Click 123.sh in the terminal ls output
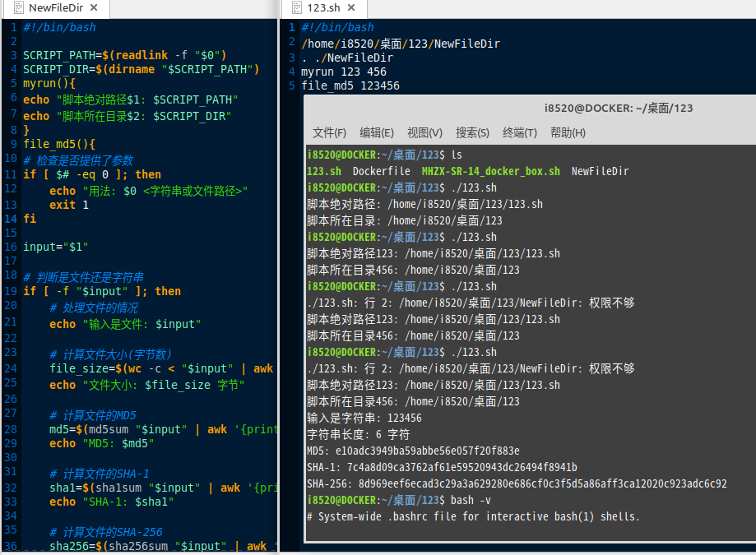Image resolution: width=756 pixels, height=555 pixels. [324, 171]
